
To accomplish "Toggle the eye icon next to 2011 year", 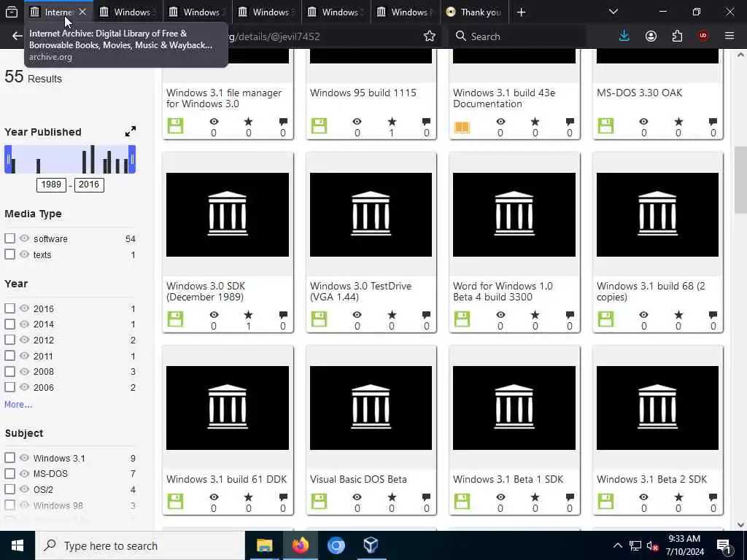I will pos(24,355).
